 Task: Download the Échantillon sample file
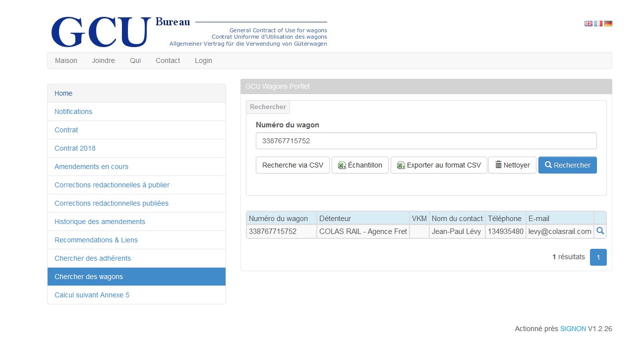click(x=360, y=165)
